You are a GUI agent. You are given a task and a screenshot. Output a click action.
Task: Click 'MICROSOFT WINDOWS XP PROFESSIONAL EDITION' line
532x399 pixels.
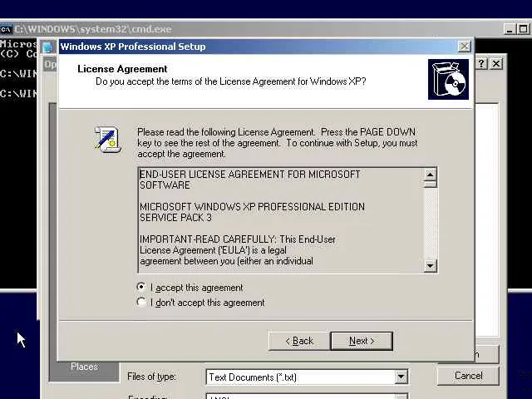(x=252, y=207)
